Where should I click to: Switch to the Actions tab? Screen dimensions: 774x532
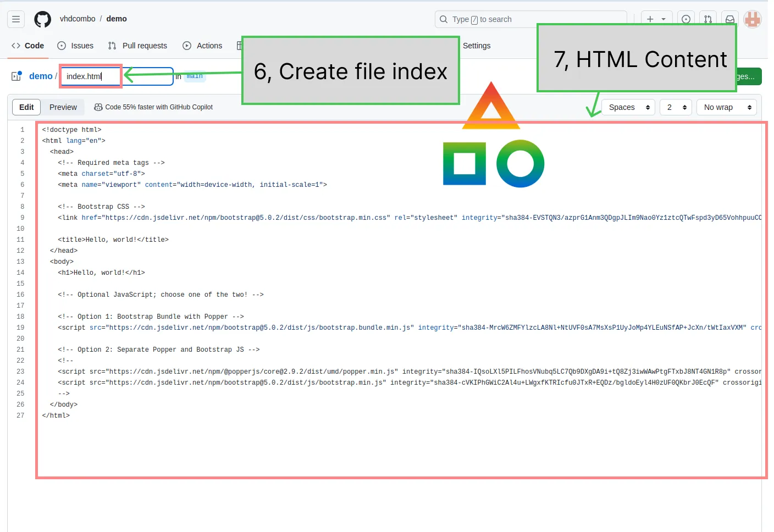(202, 46)
